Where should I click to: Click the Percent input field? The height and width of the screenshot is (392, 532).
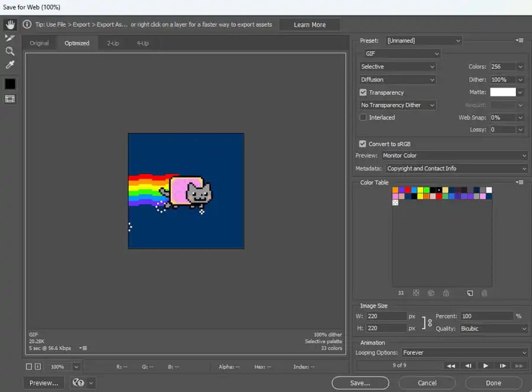(487, 316)
